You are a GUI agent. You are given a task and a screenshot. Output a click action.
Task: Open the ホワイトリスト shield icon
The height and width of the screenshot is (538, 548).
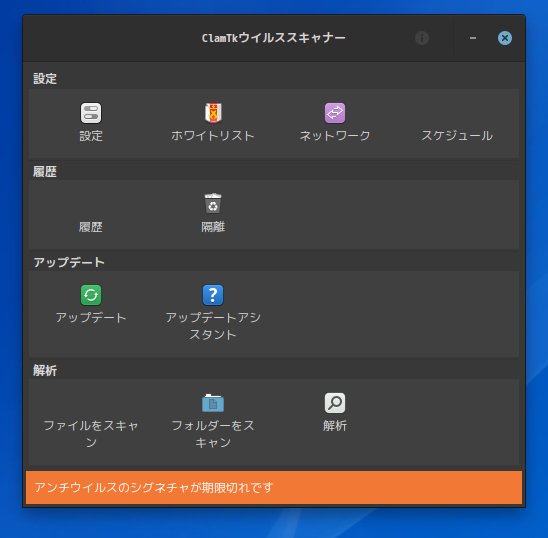(x=213, y=113)
